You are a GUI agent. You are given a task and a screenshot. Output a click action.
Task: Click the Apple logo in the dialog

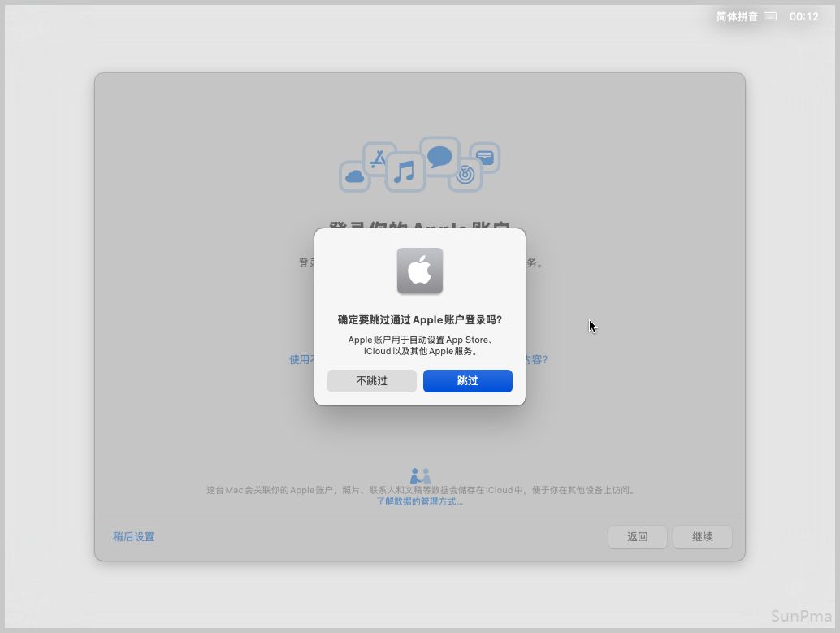click(420, 271)
